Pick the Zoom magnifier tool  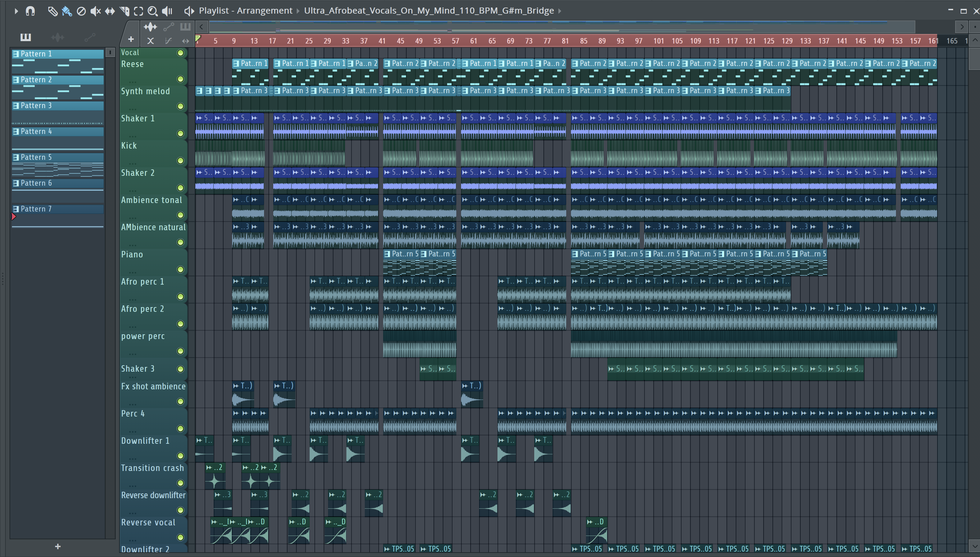click(x=153, y=11)
